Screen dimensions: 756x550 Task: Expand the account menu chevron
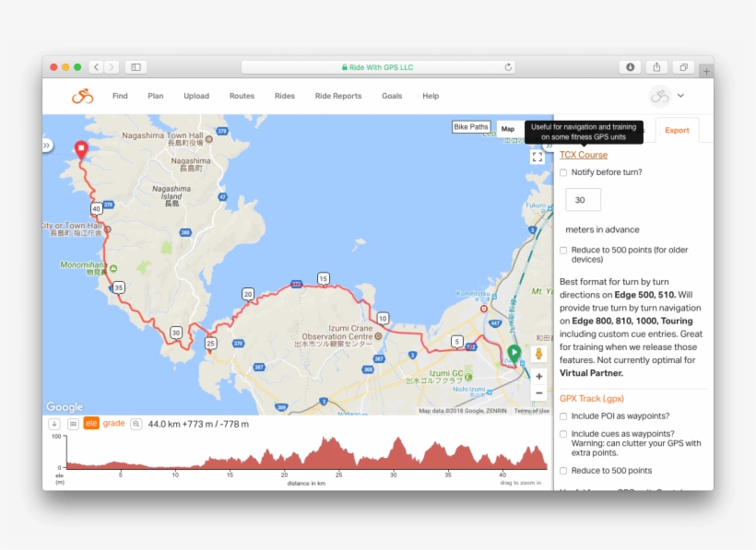click(x=680, y=96)
